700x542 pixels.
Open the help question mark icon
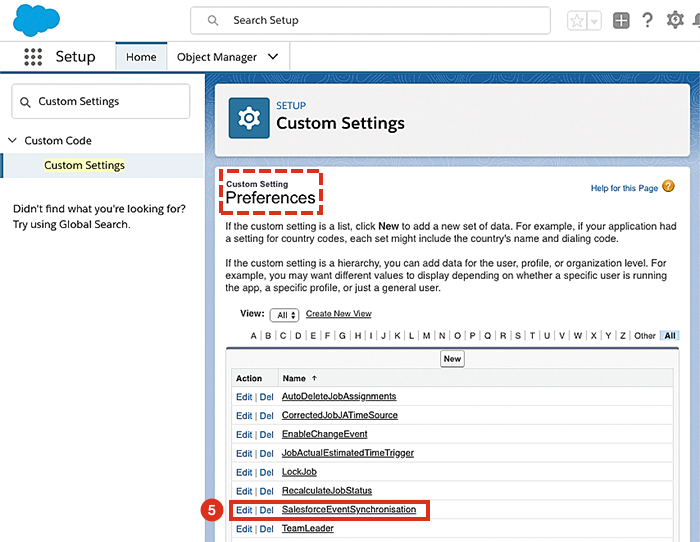pos(648,21)
